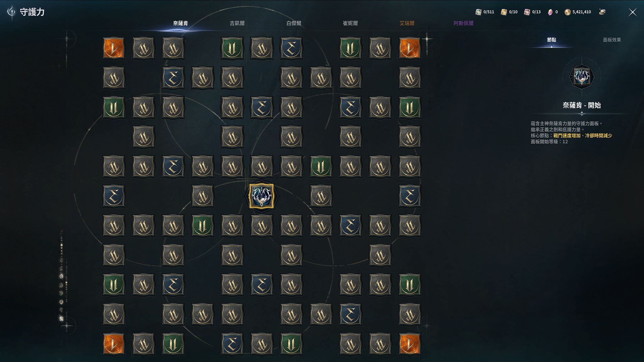
Task: Choose the green node in the row above the start node
Action: pyautogui.click(x=321, y=166)
